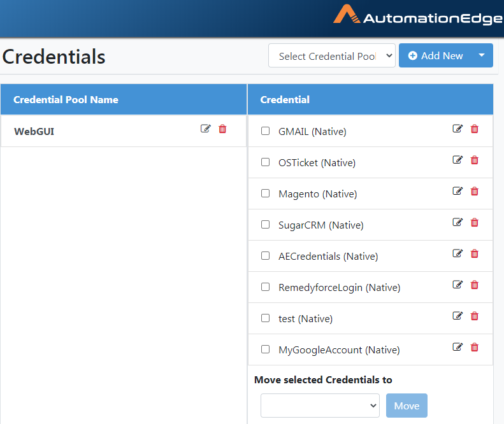The height and width of the screenshot is (424, 504).
Task: Delete the MyGoogleAccount credential
Action: point(475,347)
